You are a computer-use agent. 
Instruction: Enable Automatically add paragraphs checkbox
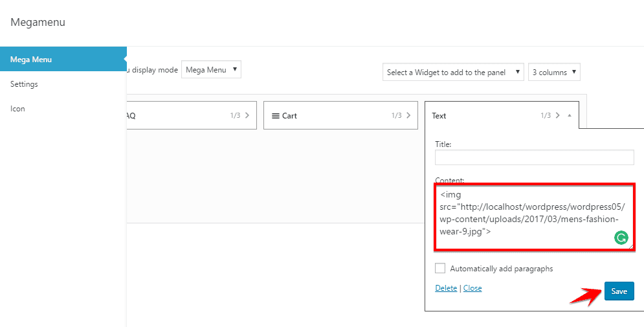tap(440, 268)
